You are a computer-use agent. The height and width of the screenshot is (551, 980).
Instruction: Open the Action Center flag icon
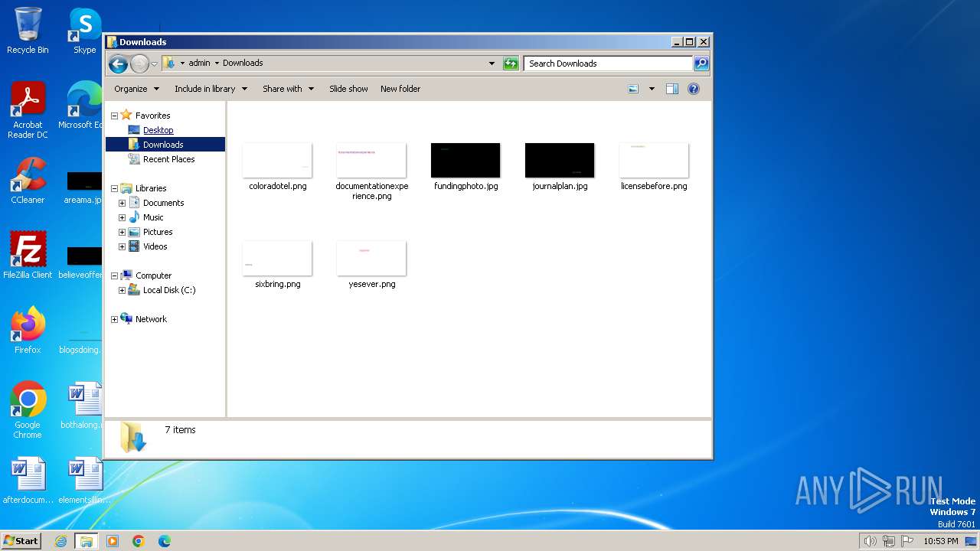907,541
